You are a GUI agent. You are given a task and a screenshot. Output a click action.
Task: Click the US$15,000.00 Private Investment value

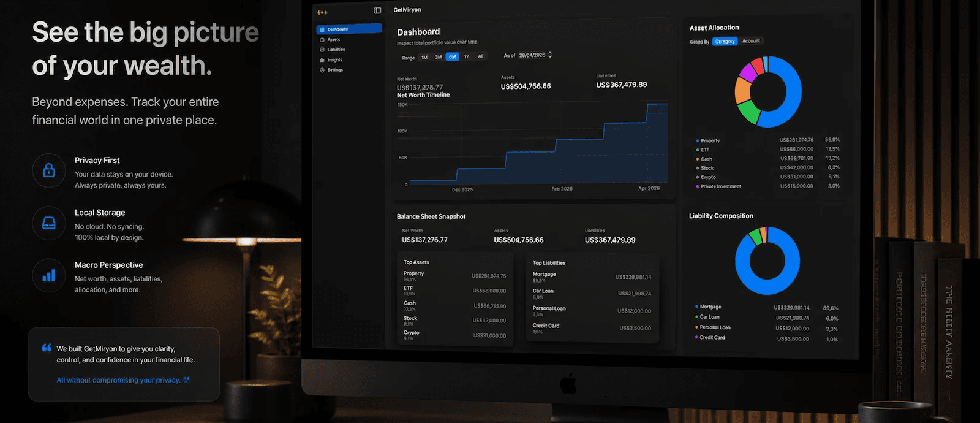pyautogui.click(x=797, y=186)
